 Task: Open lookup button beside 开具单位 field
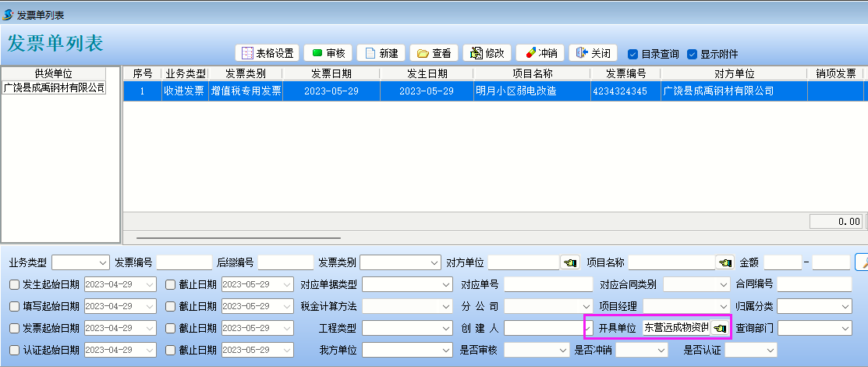pos(719,329)
